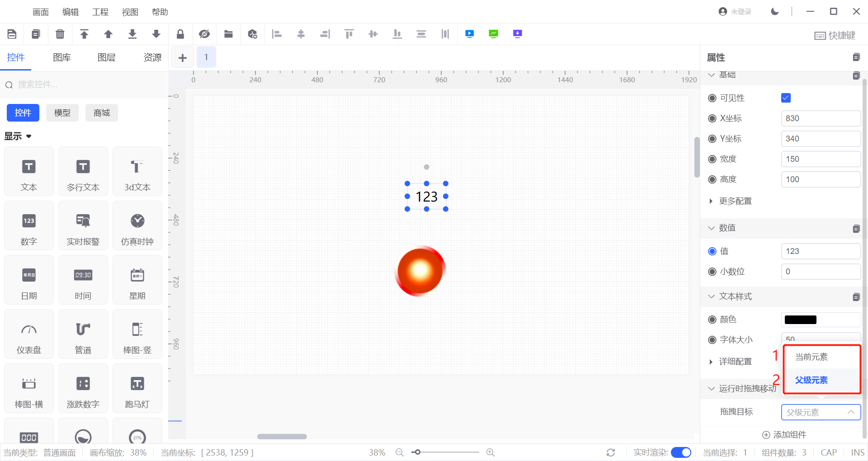
Task: Toggle the hide element eye icon
Action: 204,34
